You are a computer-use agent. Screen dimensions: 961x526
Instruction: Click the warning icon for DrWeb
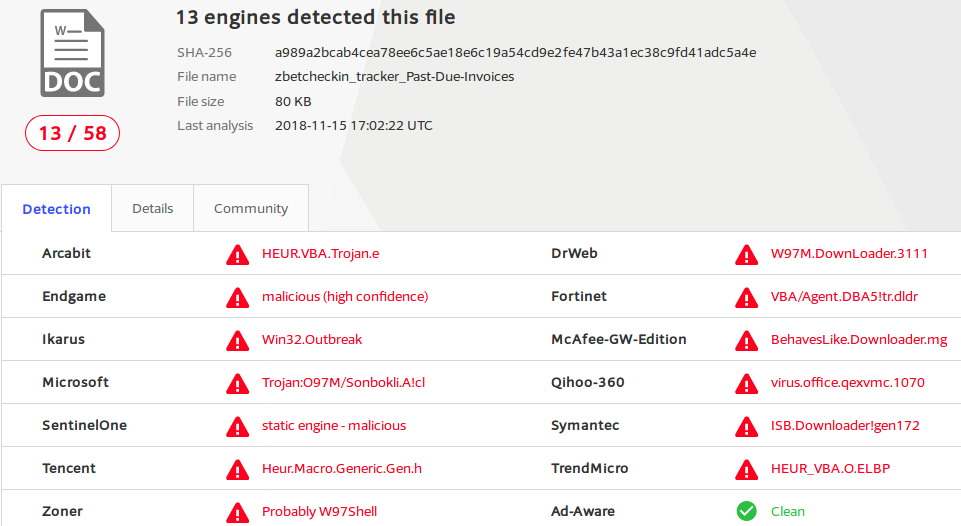point(746,254)
